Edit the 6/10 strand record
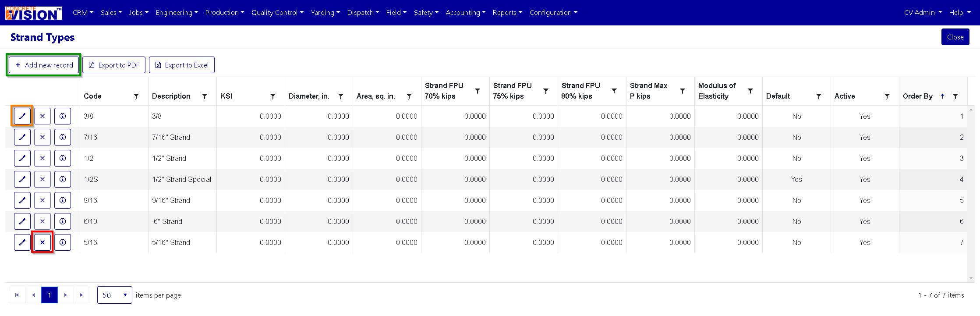The width and height of the screenshot is (980, 316). pos(22,221)
